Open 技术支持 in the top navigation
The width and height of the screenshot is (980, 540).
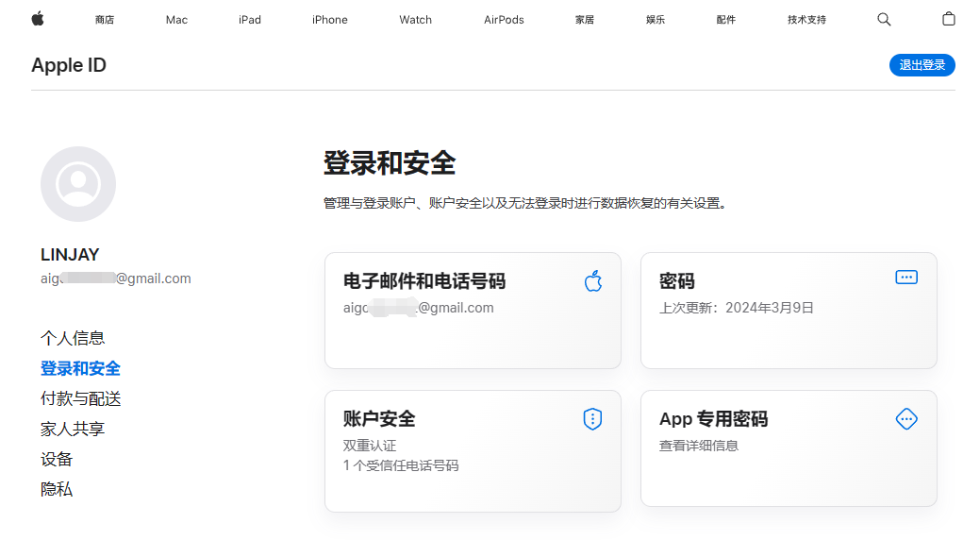click(806, 20)
